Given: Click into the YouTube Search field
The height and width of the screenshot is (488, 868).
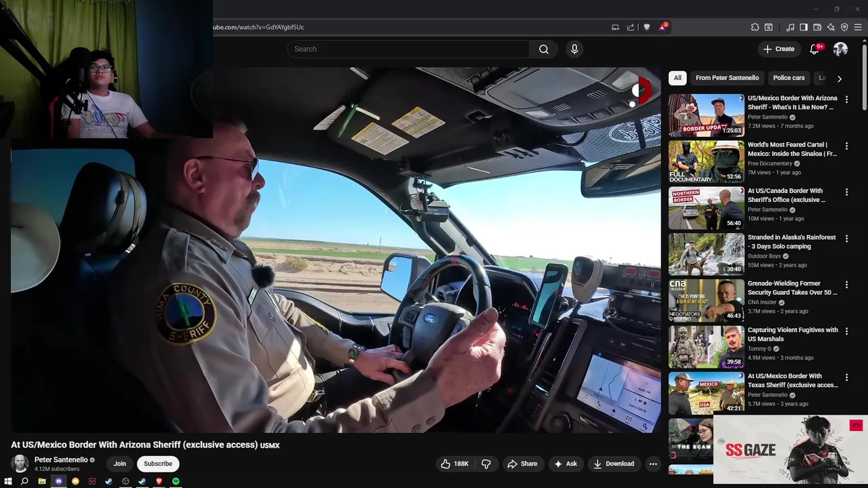Looking at the screenshot, I should (408, 49).
